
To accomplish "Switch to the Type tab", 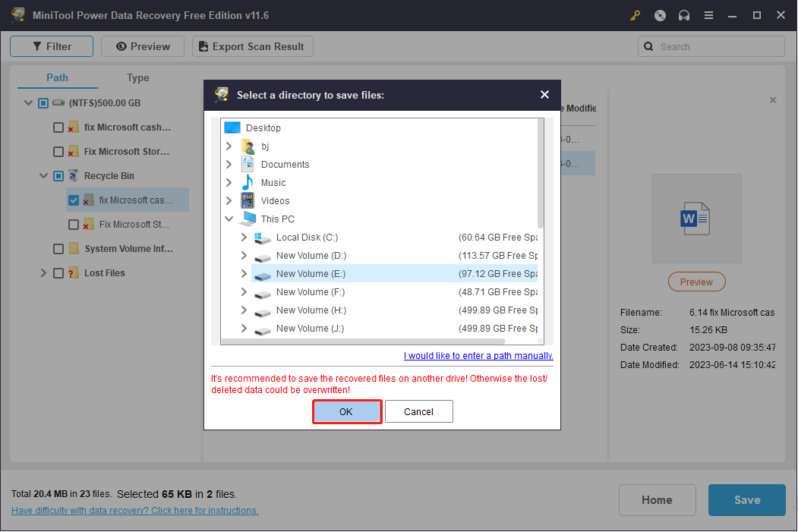I will tap(137, 77).
